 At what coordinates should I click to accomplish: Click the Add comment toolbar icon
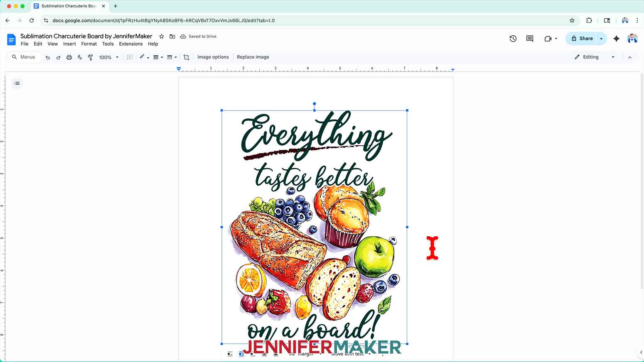pos(130,57)
